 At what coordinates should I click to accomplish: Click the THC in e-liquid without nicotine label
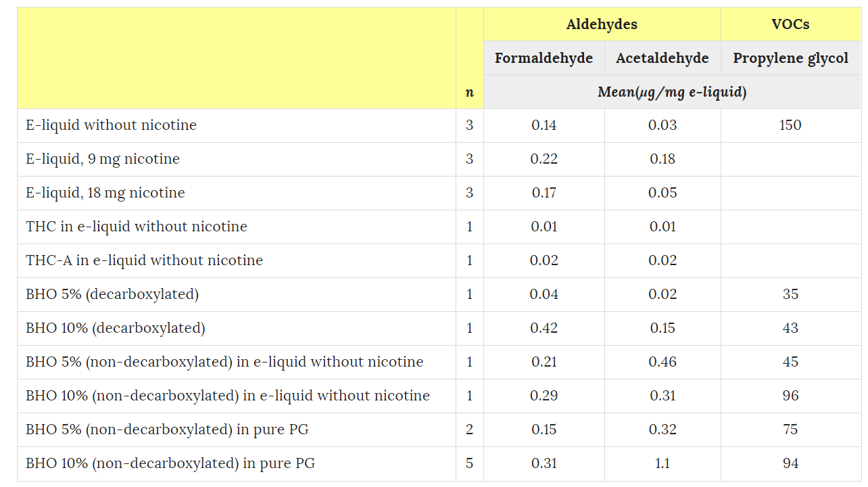[137, 227]
